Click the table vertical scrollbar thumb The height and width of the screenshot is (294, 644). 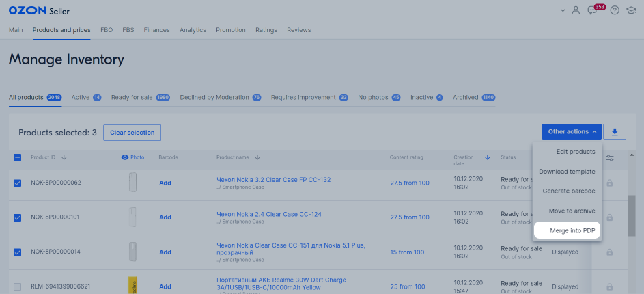point(632,216)
